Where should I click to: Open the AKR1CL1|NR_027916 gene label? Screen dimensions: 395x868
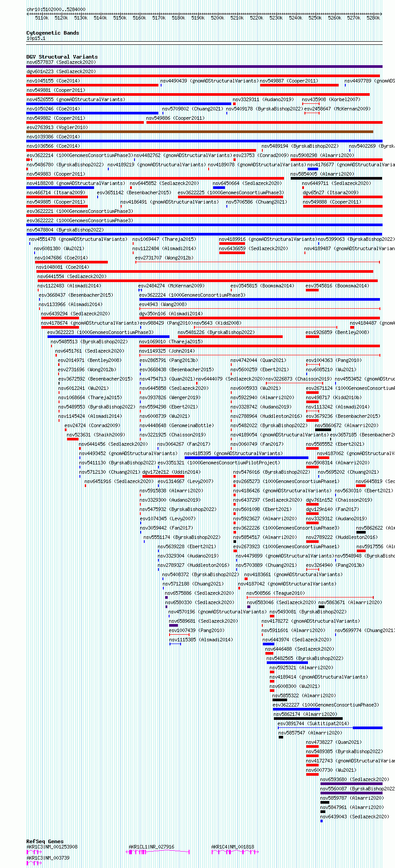[152, 847]
